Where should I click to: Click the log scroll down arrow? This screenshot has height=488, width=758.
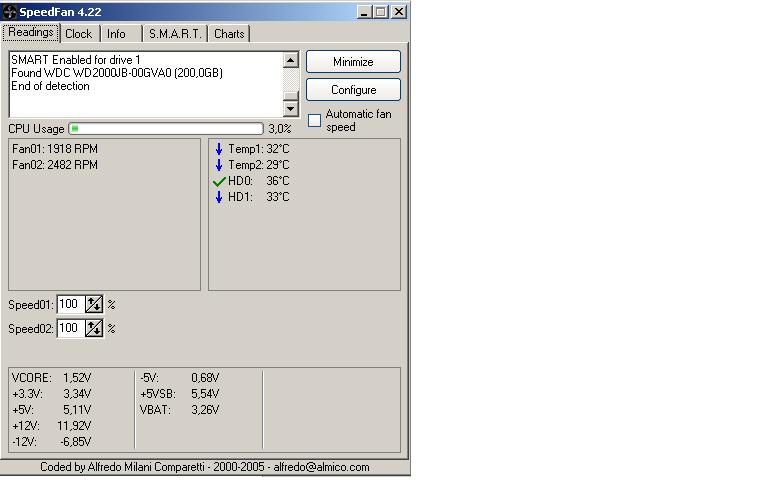(291, 108)
